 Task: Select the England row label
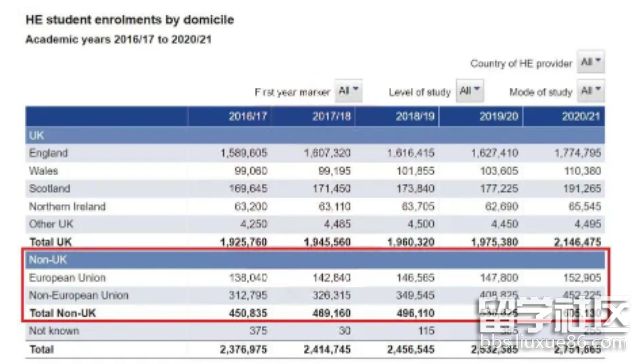click(48, 153)
